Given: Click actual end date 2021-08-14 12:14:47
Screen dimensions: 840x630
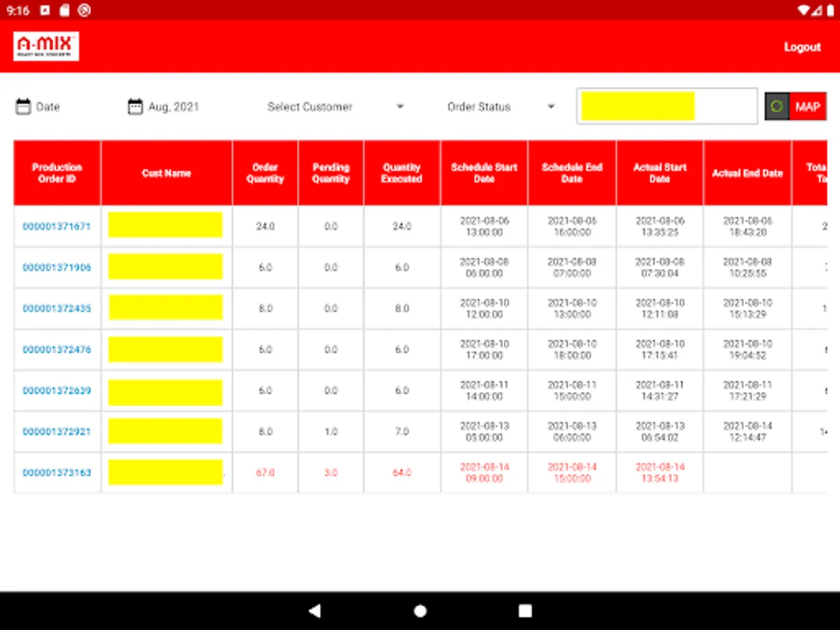Looking at the screenshot, I should [748, 432].
